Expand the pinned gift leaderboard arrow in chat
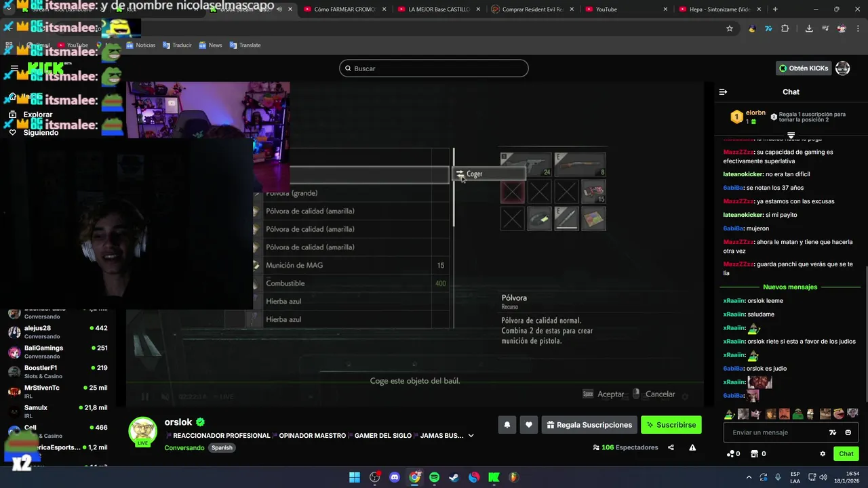The width and height of the screenshot is (868, 488). (x=791, y=136)
